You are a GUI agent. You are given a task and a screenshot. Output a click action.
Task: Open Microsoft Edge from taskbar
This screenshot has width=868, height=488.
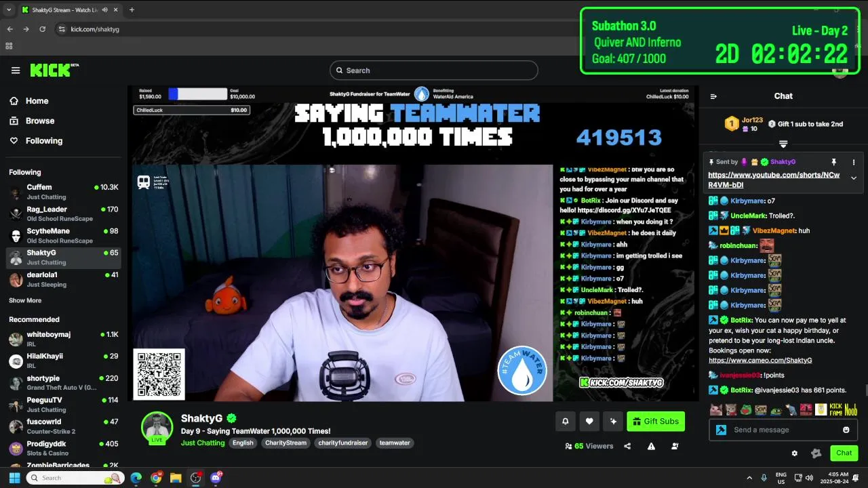136,478
